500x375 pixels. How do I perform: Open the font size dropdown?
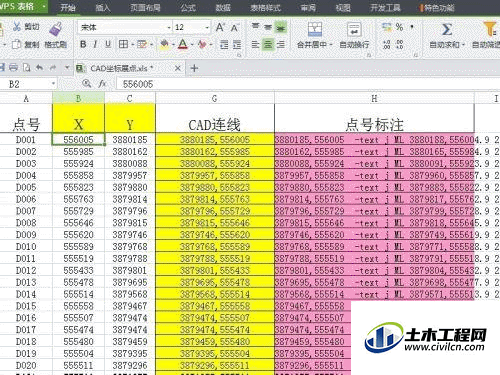[x=207, y=27]
